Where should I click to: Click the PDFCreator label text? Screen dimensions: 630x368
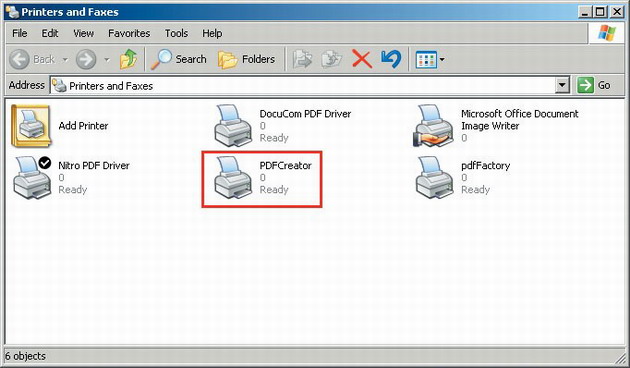click(x=285, y=166)
